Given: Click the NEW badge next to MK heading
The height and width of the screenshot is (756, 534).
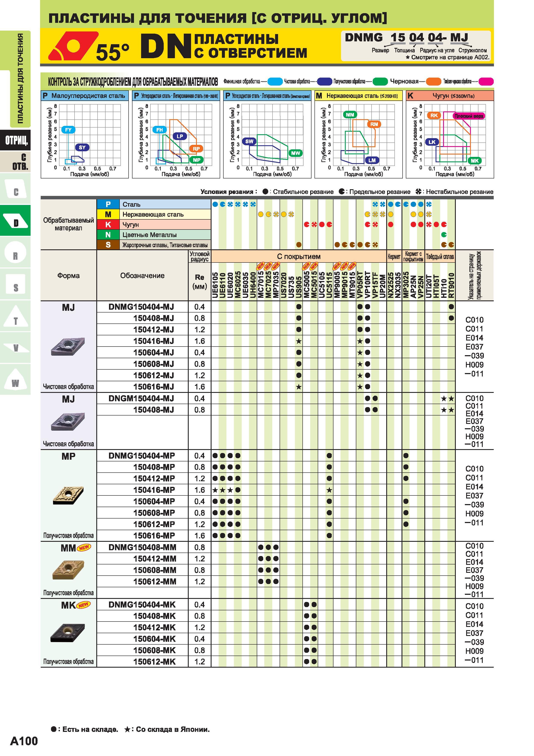Looking at the screenshot, I should click(x=83, y=605).
